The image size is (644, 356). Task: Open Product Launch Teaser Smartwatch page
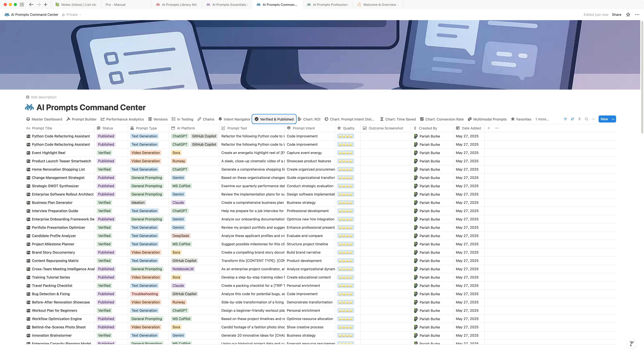click(x=61, y=161)
